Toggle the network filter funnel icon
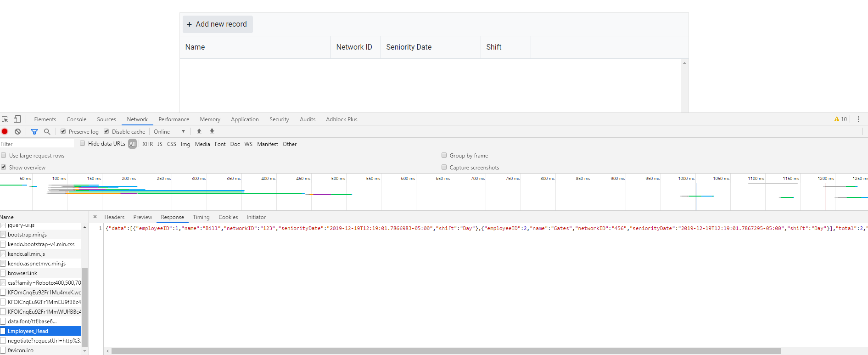 pyautogui.click(x=34, y=131)
